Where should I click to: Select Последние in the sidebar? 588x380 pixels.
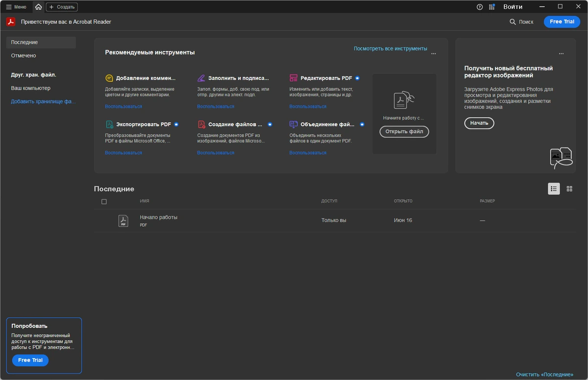(41, 42)
